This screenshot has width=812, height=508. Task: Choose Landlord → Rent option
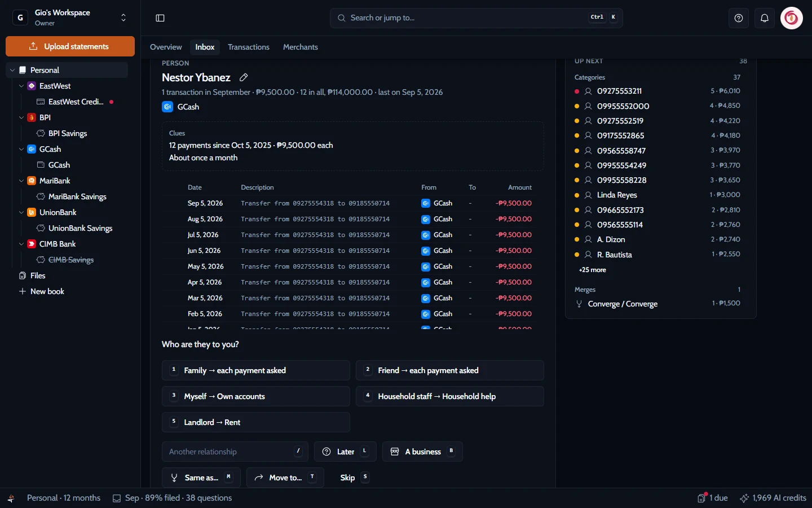click(256, 422)
